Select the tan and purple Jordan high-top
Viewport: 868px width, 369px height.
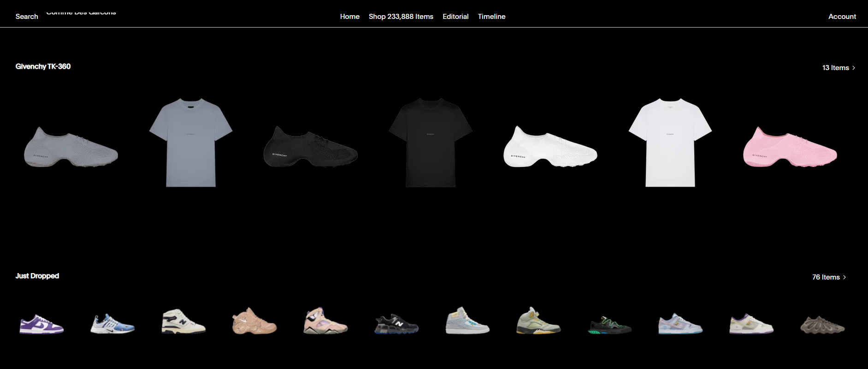coord(325,321)
